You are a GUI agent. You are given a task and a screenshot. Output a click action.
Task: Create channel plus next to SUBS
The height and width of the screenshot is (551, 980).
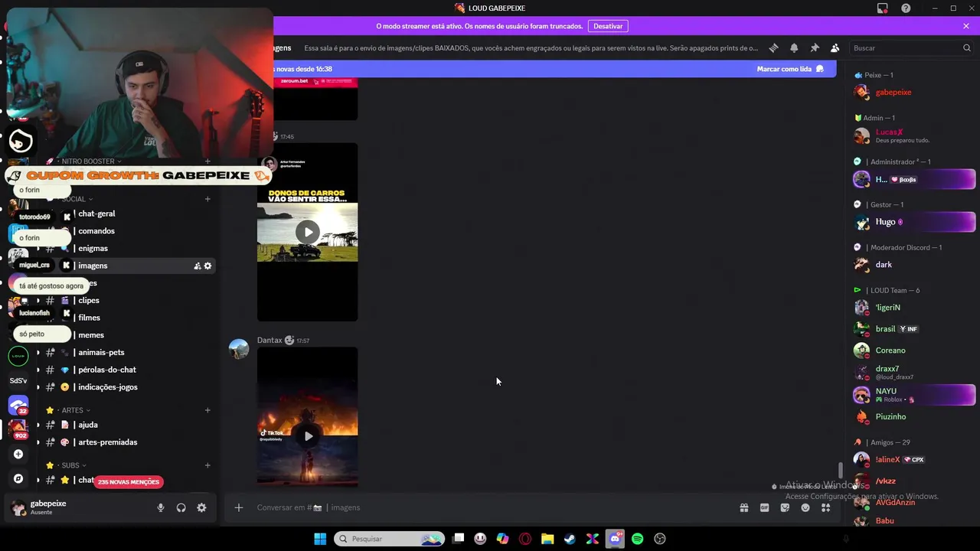click(207, 465)
